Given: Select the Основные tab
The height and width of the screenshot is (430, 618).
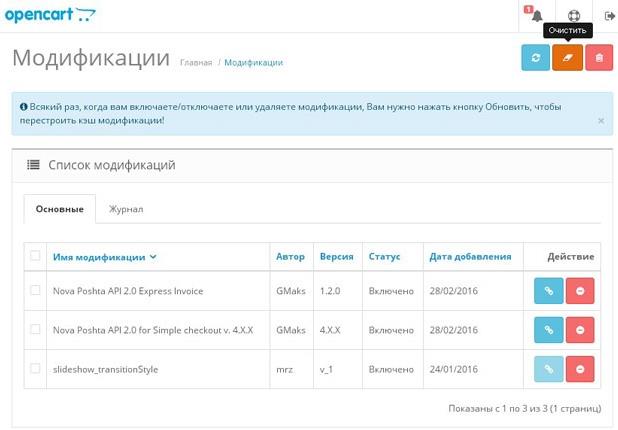Looking at the screenshot, I should pyautogui.click(x=59, y=209).
